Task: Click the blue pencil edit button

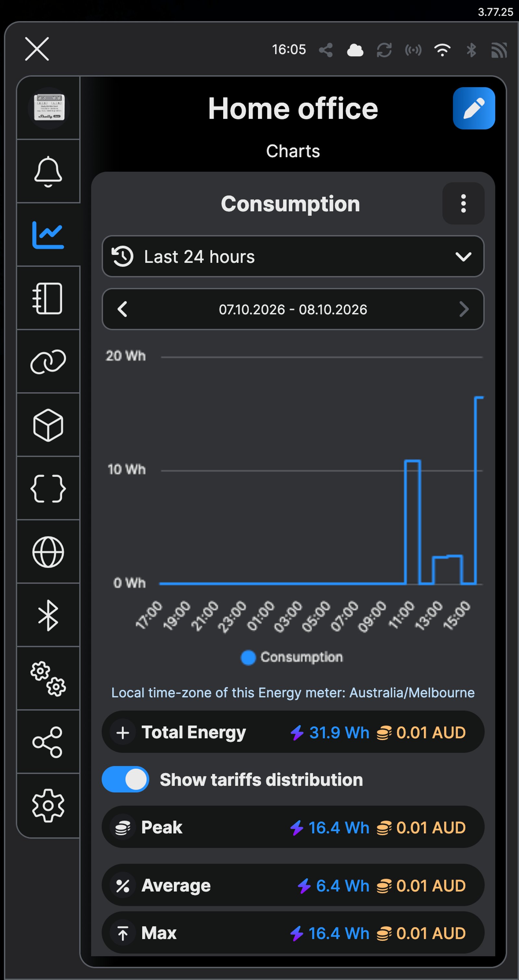Action: click(x=474, y=108)
